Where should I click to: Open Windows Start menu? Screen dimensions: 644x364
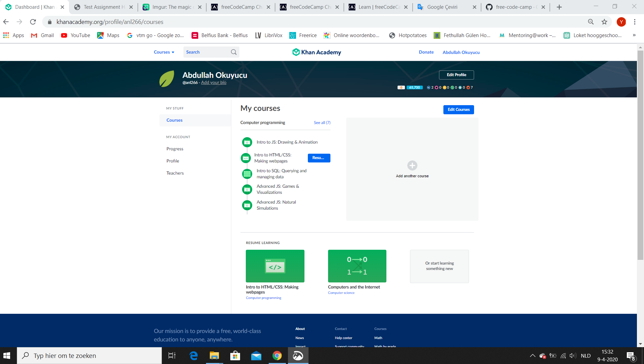coord(7,356)
